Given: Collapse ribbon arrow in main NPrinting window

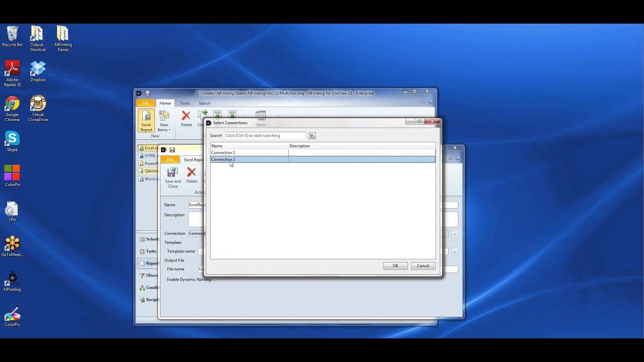Looking at the screenshot, I should (x=423, y=103).
